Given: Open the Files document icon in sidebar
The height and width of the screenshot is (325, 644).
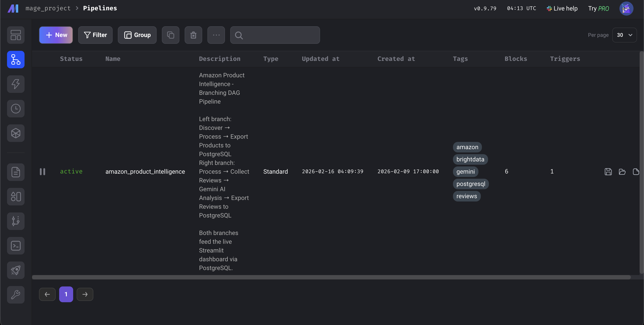Looking at the screenshot, I should pos(16,172).
